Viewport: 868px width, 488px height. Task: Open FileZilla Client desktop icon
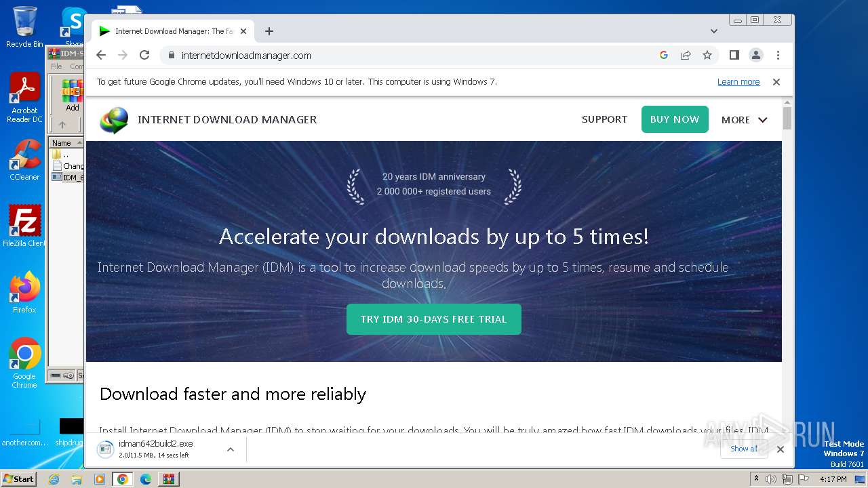(x=24, y=226)
